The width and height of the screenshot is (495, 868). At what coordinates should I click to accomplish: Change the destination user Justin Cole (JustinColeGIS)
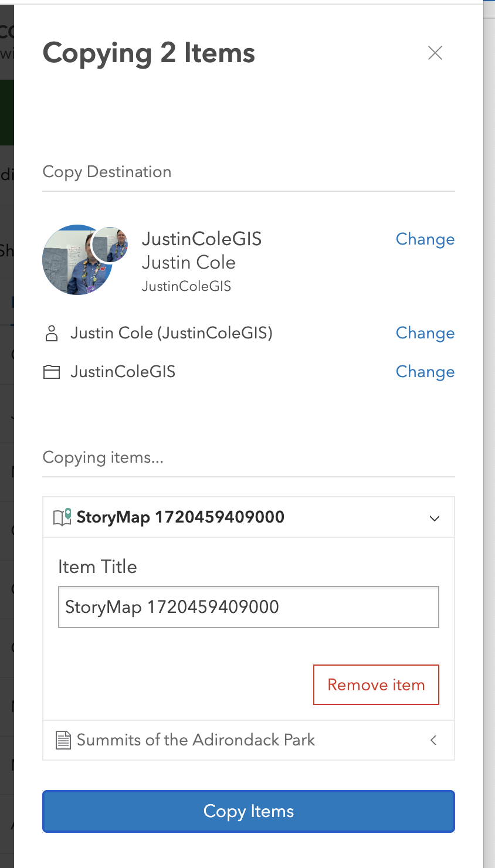[x=425, y=333]
